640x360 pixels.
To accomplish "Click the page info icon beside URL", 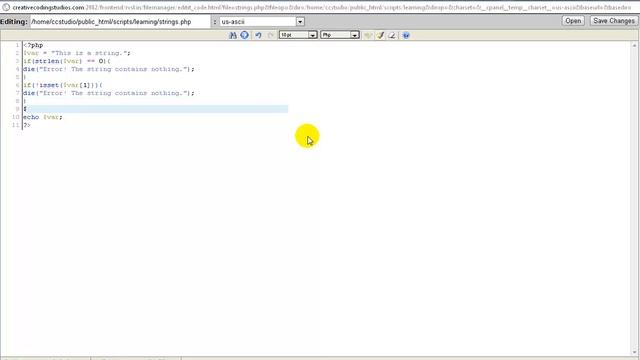I will [x=6, y=7].
